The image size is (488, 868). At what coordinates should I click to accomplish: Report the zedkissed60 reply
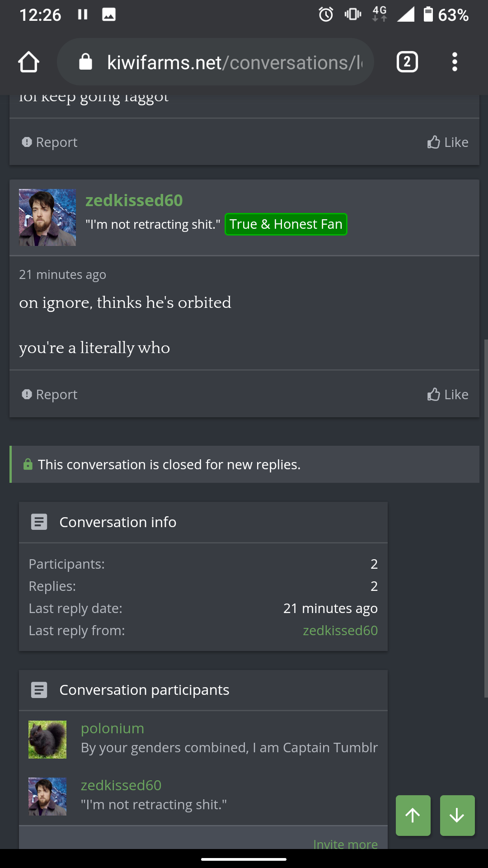point(50,395)
